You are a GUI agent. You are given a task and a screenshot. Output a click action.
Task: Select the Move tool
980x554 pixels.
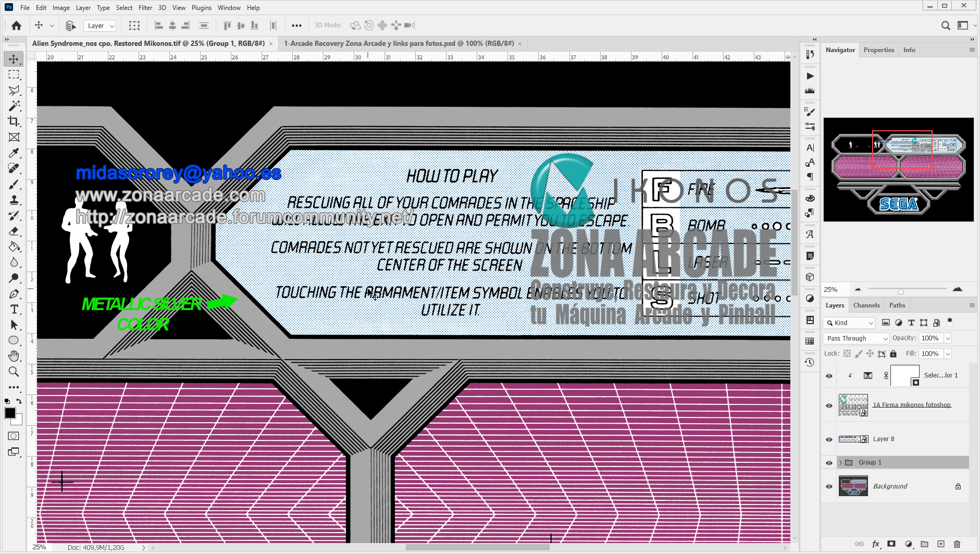click(14, 59)
